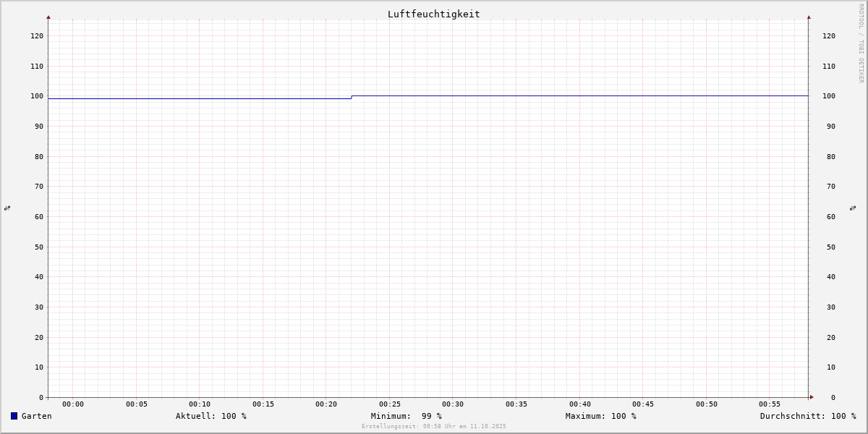Select the 'Aktuell: 100 %' value
This screenshot has width=868, height=434.
(x=211, y=416)
